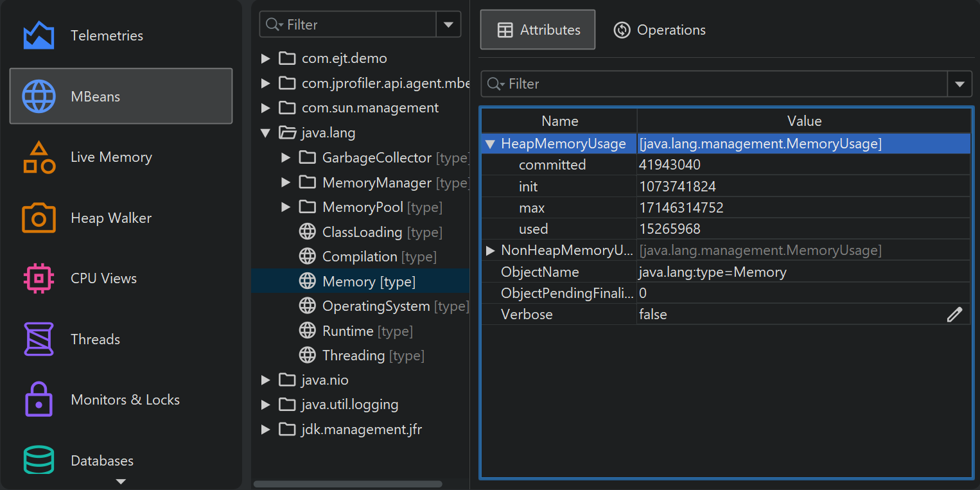The width and height of the screenshot is (980, 490).
Task: Open the MBean tree filter dropdown arrow
Action: click(448, 25)
